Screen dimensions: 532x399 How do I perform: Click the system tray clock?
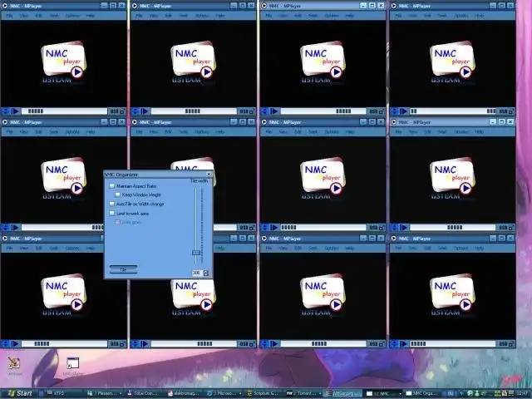point(524,393)
